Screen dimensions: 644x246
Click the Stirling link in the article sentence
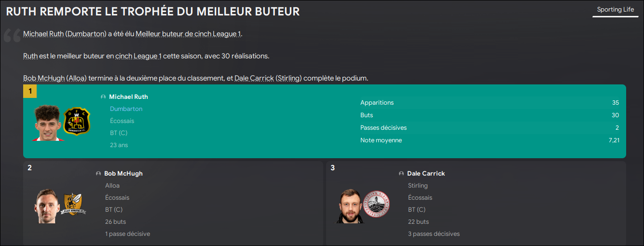click(288, 78)
